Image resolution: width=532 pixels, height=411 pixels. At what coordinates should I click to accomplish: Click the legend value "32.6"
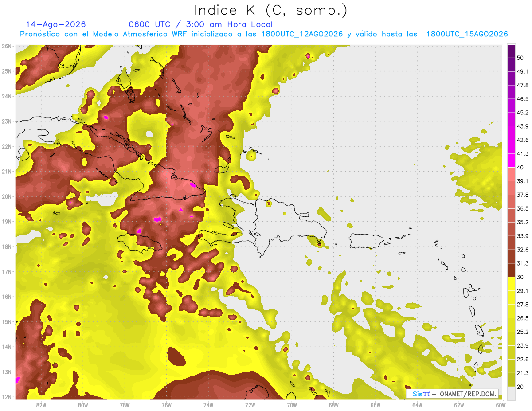[523, 250]
